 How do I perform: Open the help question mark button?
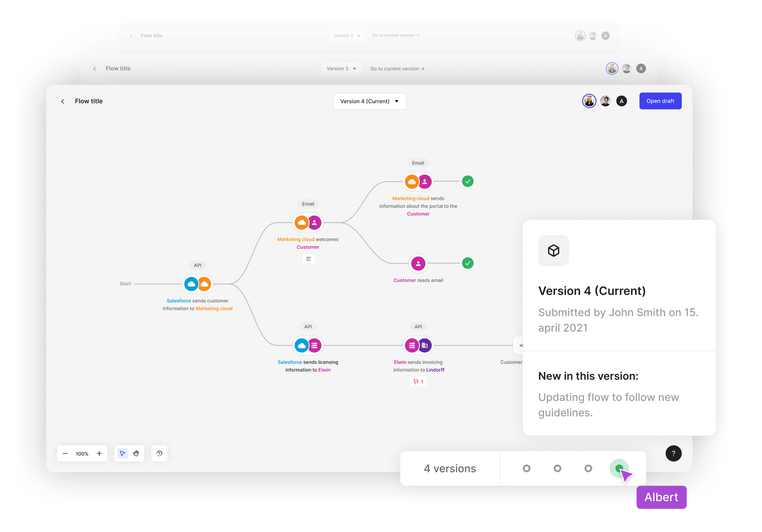(x=673, y=453)
